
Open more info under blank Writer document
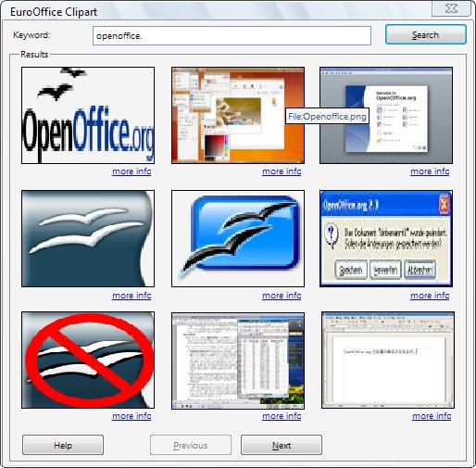point(432,416)
